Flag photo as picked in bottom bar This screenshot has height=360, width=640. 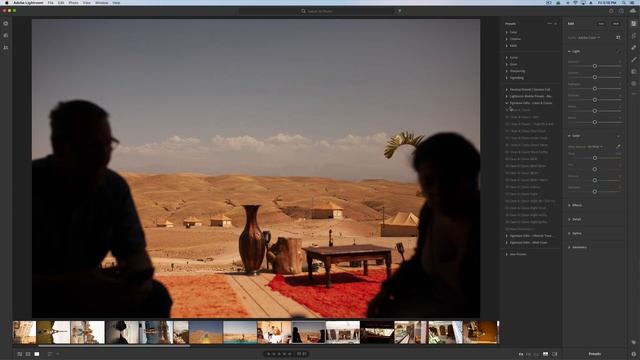(x=299, y=354)
